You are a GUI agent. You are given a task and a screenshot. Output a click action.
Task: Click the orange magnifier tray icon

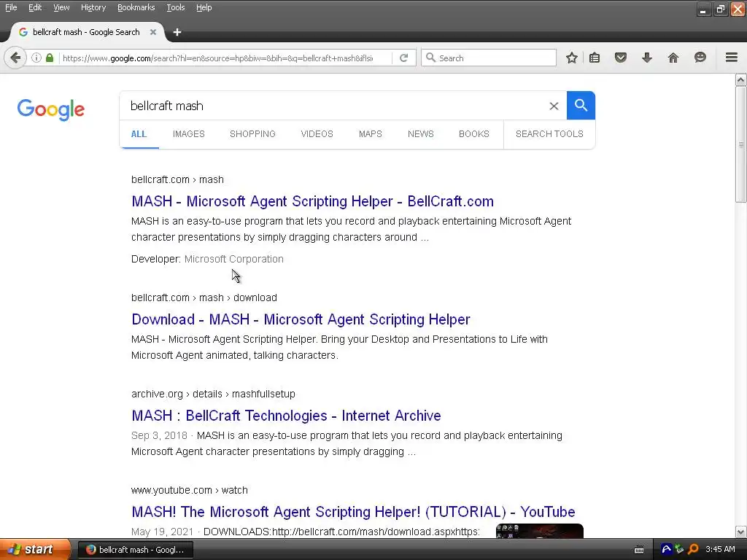point(693,549)
